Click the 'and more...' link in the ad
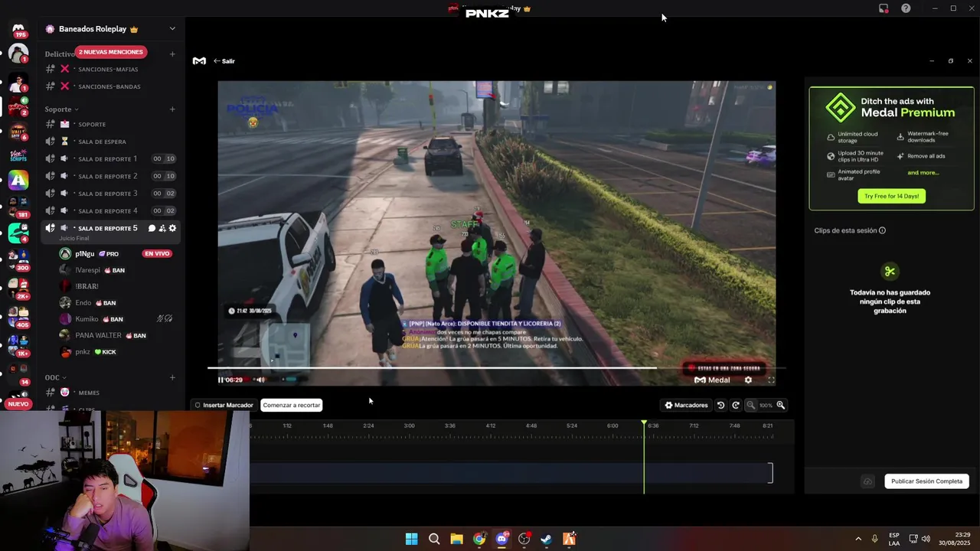Screen dimensions: 980x551 (x=923, y=173)
